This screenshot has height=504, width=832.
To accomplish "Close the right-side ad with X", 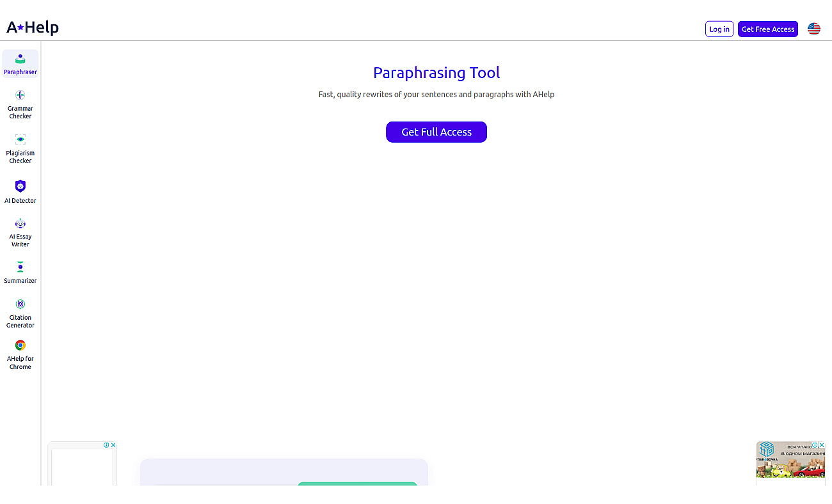I will click(x=822, y=445).
